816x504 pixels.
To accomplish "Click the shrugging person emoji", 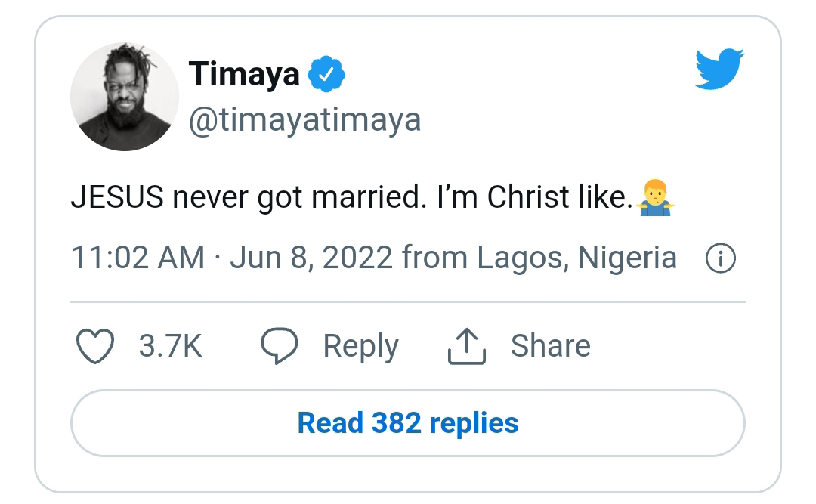I will click(x=654, y=197).
